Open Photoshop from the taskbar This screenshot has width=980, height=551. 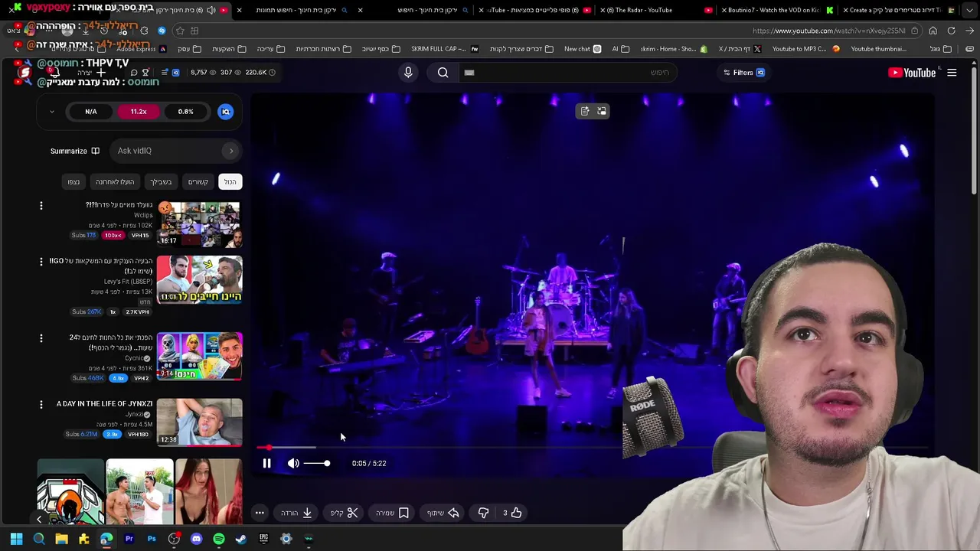click(152, 539)
